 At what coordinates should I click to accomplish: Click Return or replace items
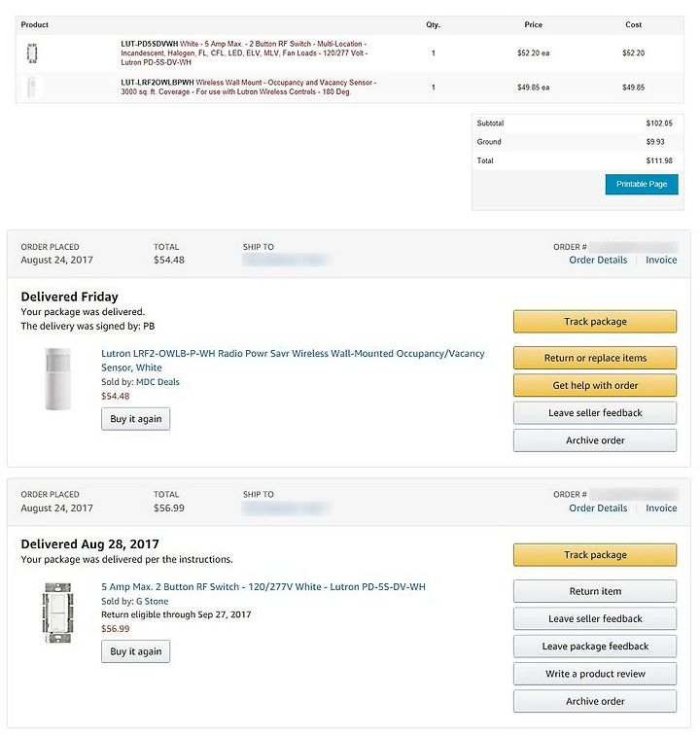click(x=595, y=358)
